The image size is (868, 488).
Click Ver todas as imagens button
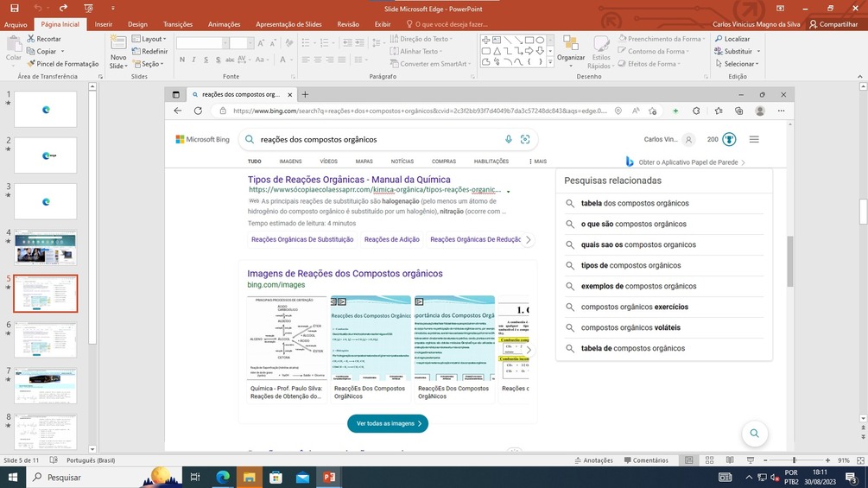coord(388,423)
